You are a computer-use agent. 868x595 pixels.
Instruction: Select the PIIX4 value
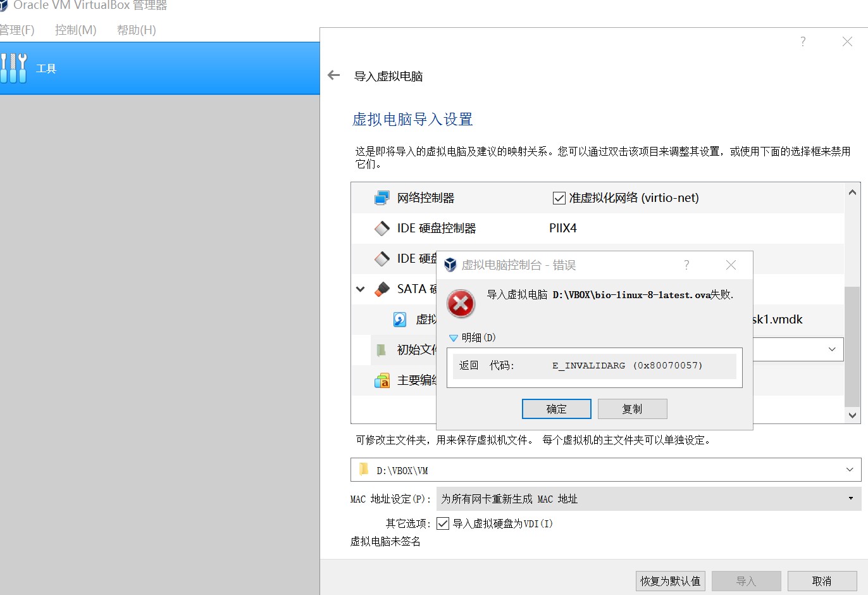coord(563,229)
